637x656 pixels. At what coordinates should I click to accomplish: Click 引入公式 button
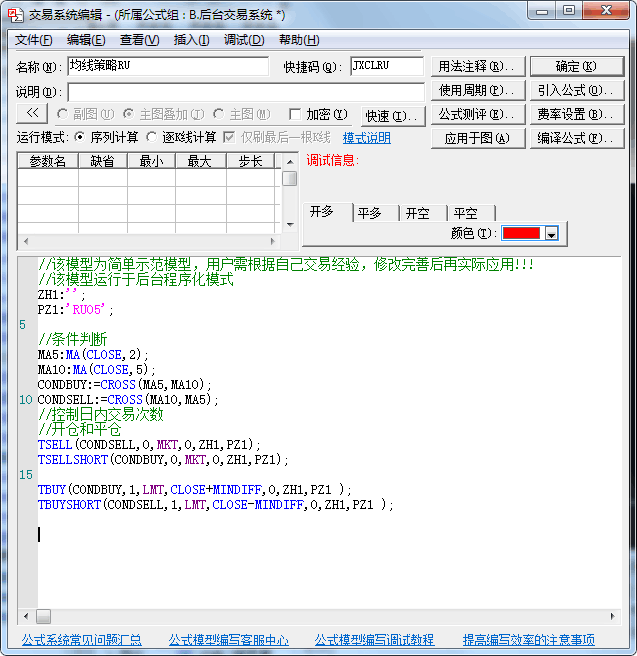click(577, 90)
